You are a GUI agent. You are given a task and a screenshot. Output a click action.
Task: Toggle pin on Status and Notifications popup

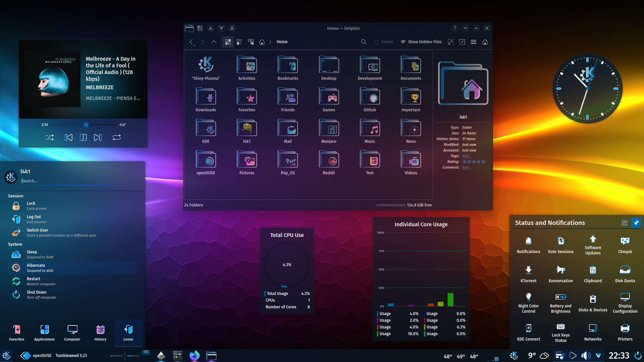[x=636, y=223]
